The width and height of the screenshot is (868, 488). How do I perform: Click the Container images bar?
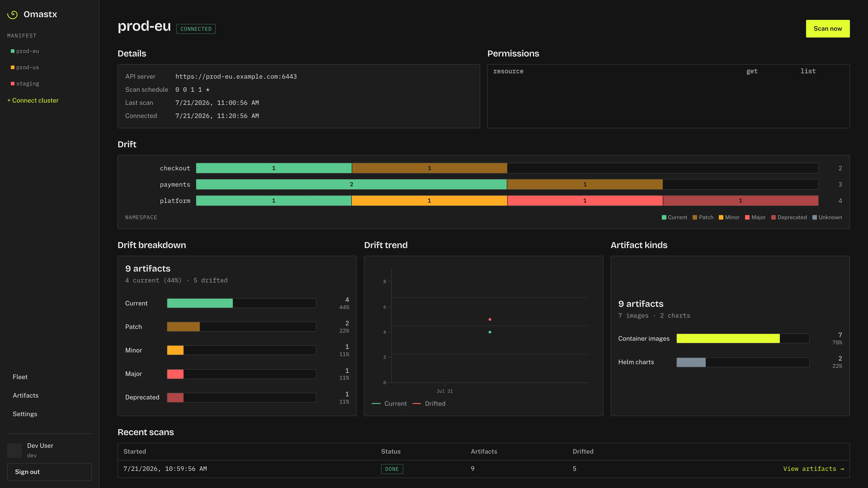coord(728,338)
